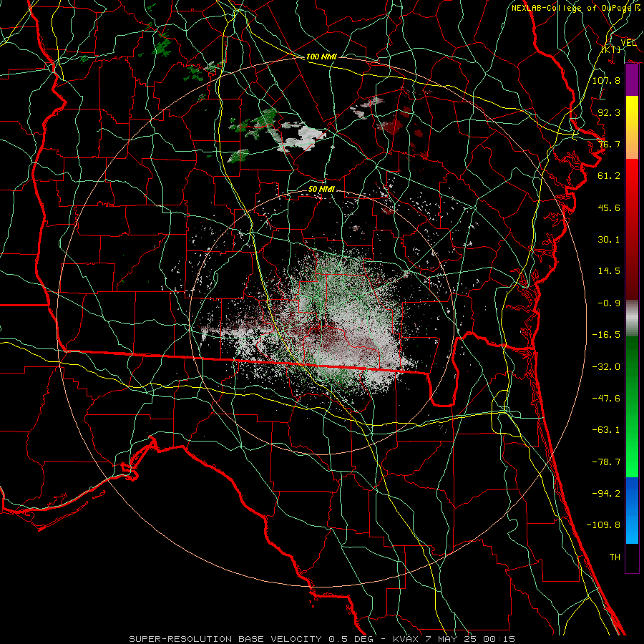Select the -0.9 velocity scale value
Image resolution: width=644 pixels, height=644 pixels.
click(x=609, y=303)
